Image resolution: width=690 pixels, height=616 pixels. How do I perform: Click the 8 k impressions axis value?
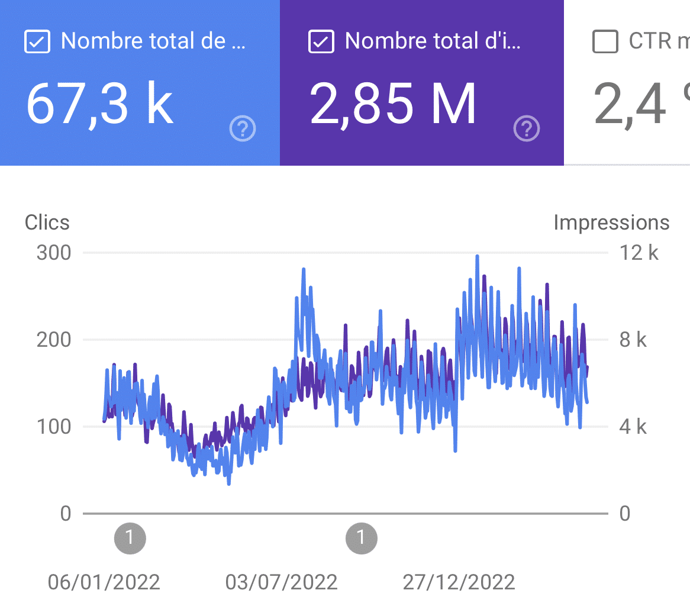pyautogui.click(x=633, y=340)
